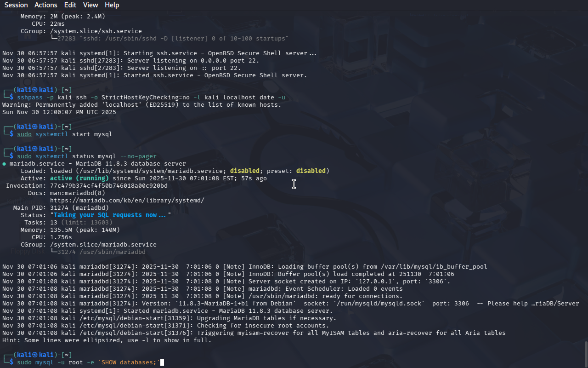Click the hint about ellipsized lines
Viewport: 588px width, 368px height.
coord(107,340)
